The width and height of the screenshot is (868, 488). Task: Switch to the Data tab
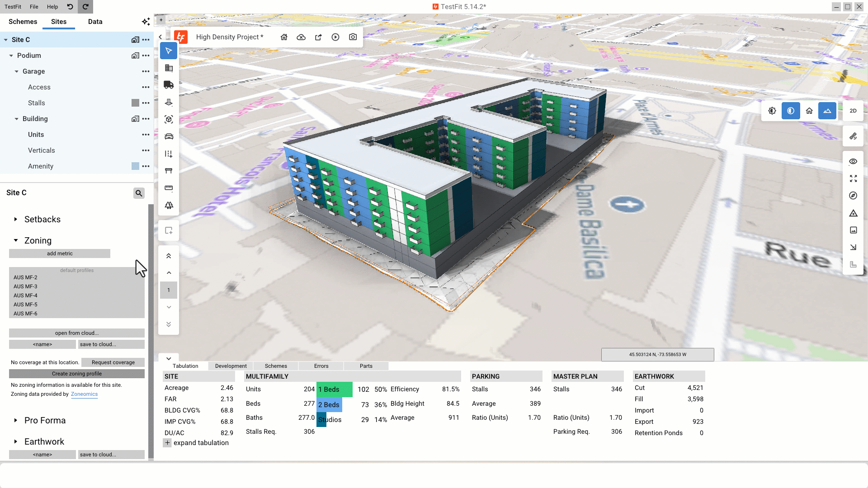95,22
